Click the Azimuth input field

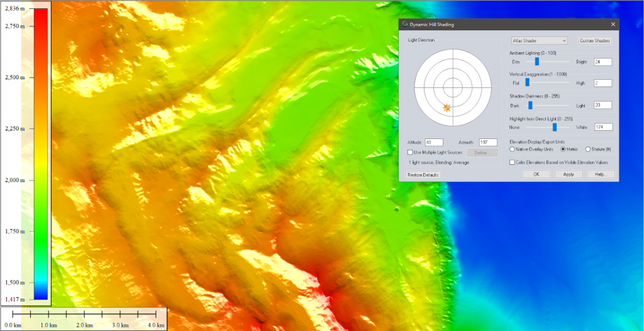(488, 142)
